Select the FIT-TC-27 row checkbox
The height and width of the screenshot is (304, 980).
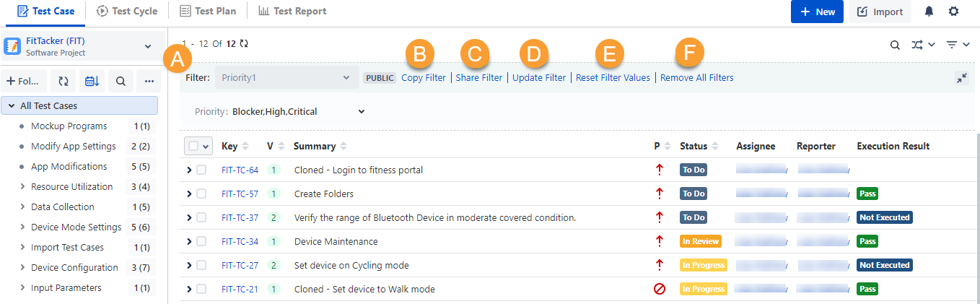[201, 265]
